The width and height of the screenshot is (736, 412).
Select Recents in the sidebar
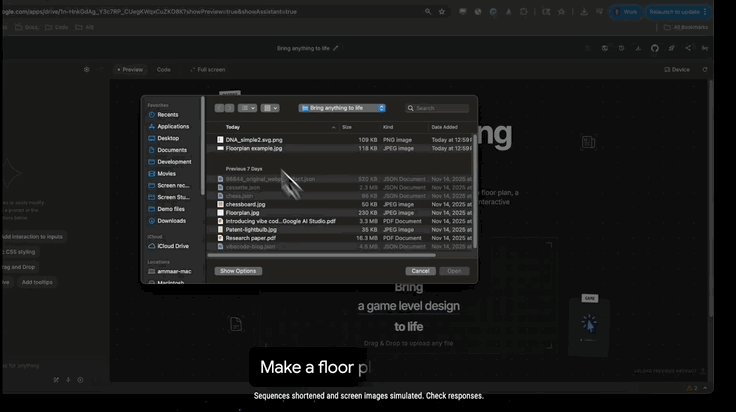(167, 115)
